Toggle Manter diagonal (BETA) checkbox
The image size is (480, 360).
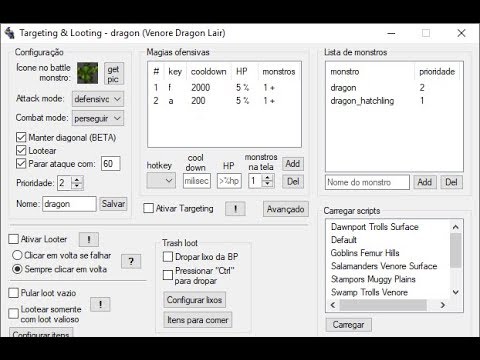tap(21, 137)
